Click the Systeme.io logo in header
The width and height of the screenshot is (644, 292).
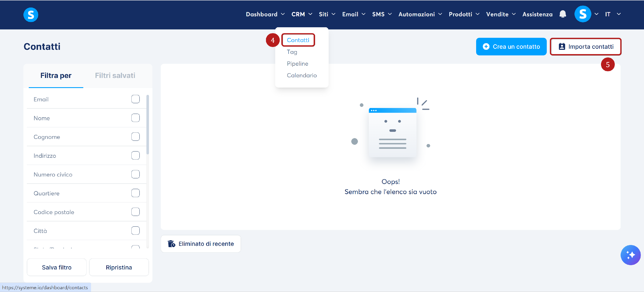(31, 15)
